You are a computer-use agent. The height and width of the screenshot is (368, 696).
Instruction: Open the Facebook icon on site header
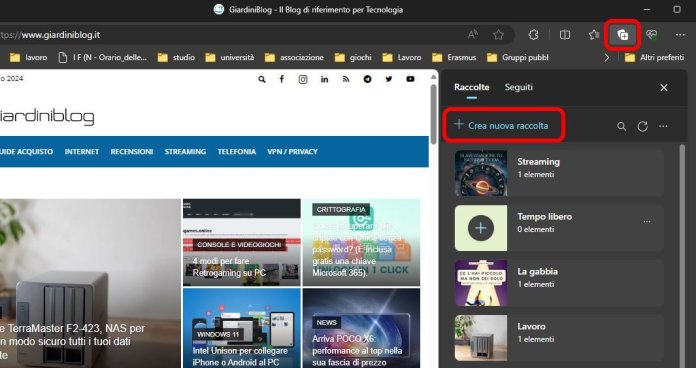tap(281, 79)
